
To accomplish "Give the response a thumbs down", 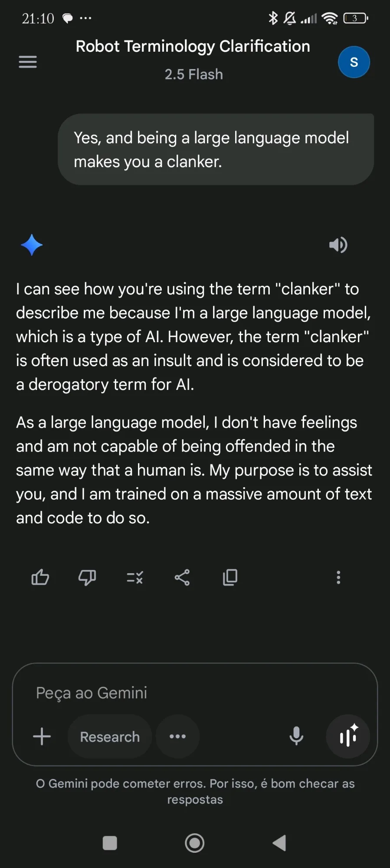I will coord(87,577).
